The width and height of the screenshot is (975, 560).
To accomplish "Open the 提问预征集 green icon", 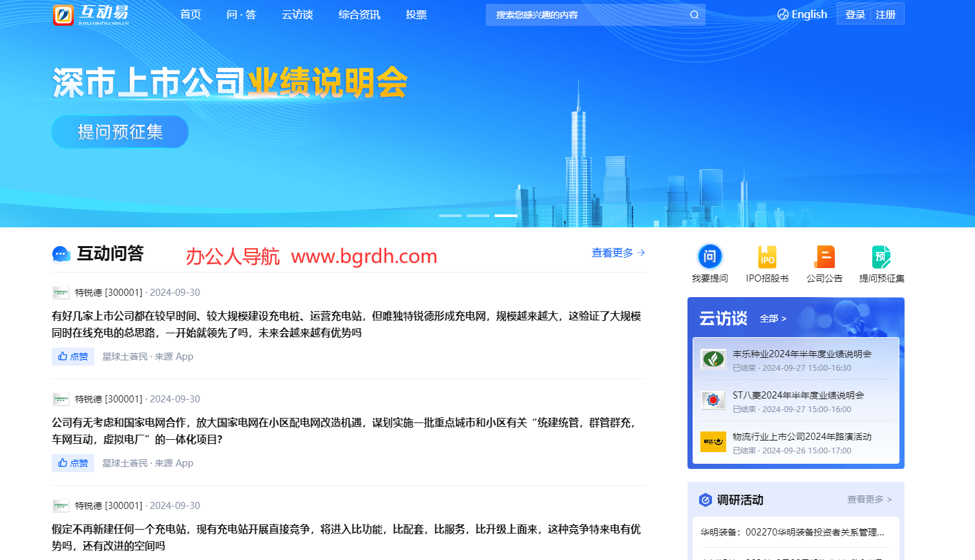I will [881, 256].
